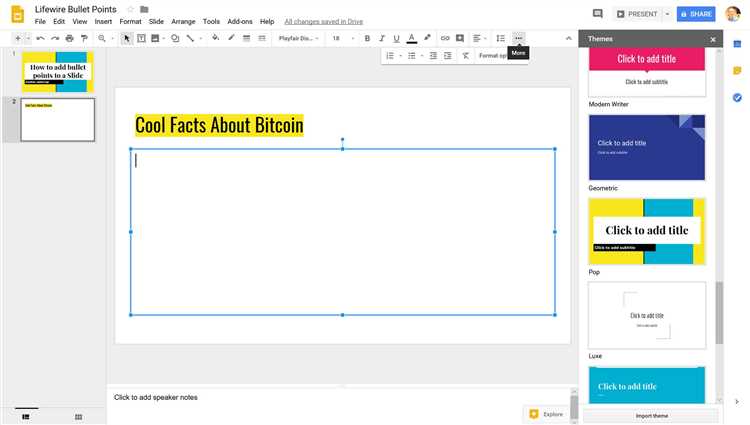Click the Share button
The width and height of the screenshot is (750, 425).
[696, 14]
